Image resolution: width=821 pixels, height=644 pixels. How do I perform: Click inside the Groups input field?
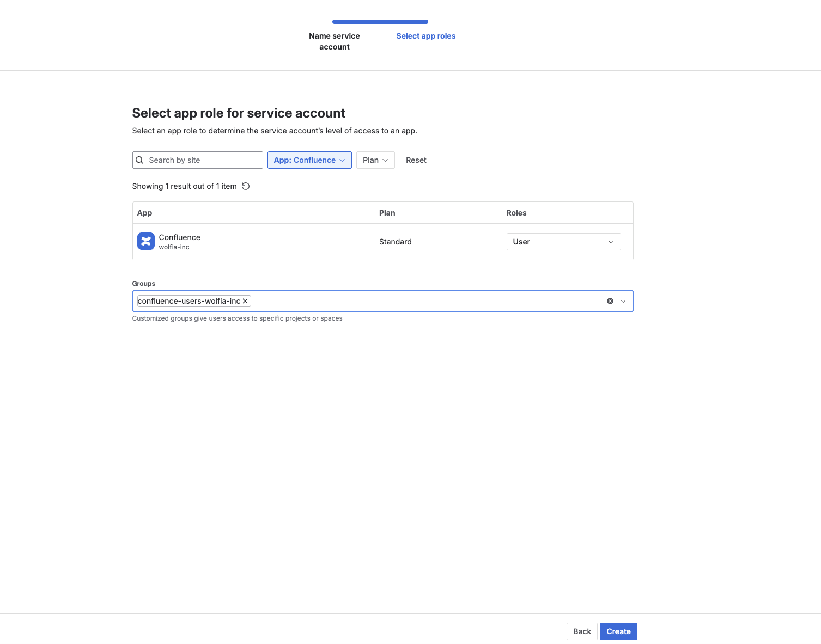[x=382, y=301]
